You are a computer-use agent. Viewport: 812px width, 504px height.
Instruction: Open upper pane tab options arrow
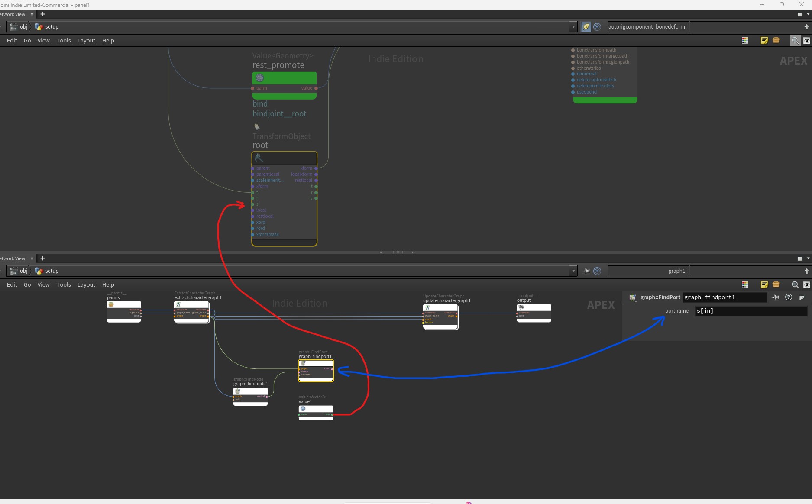808,14
